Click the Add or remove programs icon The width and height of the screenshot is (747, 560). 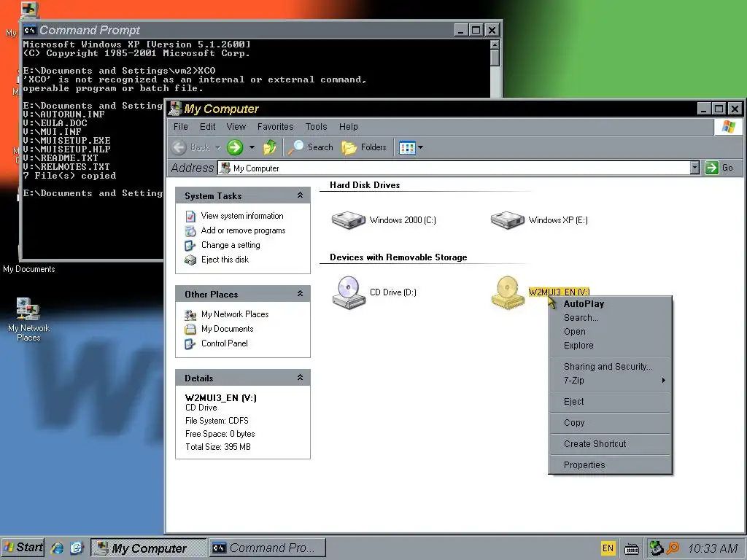tap(190, 231)
